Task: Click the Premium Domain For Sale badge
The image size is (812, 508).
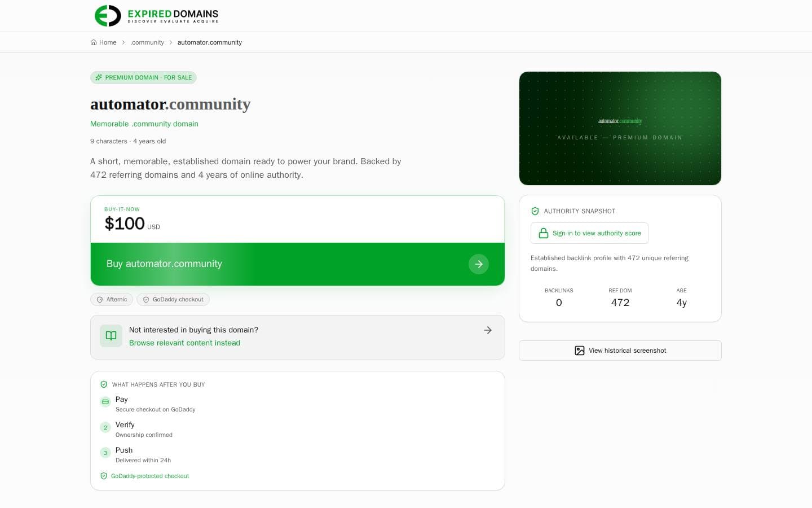Action: (143, 77)
